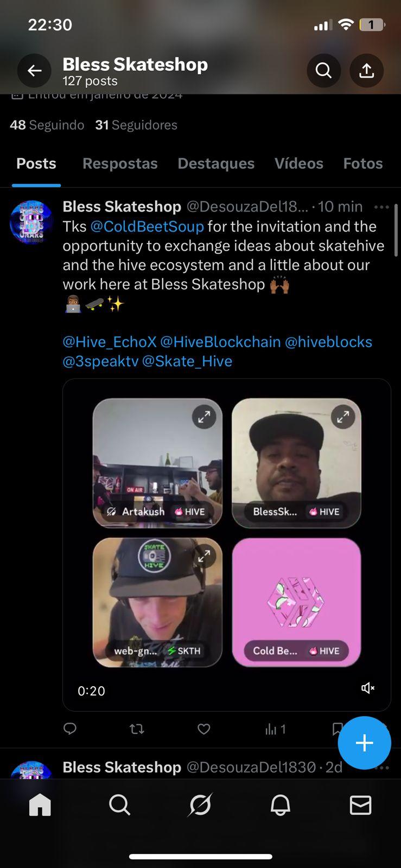The height and width of the screenshot is (868, 401).
Task: Open the @ColdBeetSoup mention link
Action: (x=147, y=226)
